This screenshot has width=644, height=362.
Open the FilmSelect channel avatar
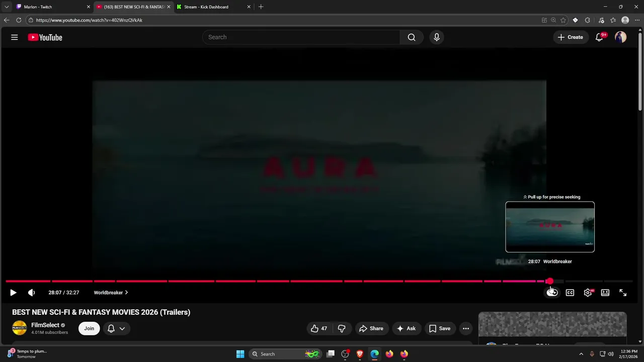click(x=19, y=328)
